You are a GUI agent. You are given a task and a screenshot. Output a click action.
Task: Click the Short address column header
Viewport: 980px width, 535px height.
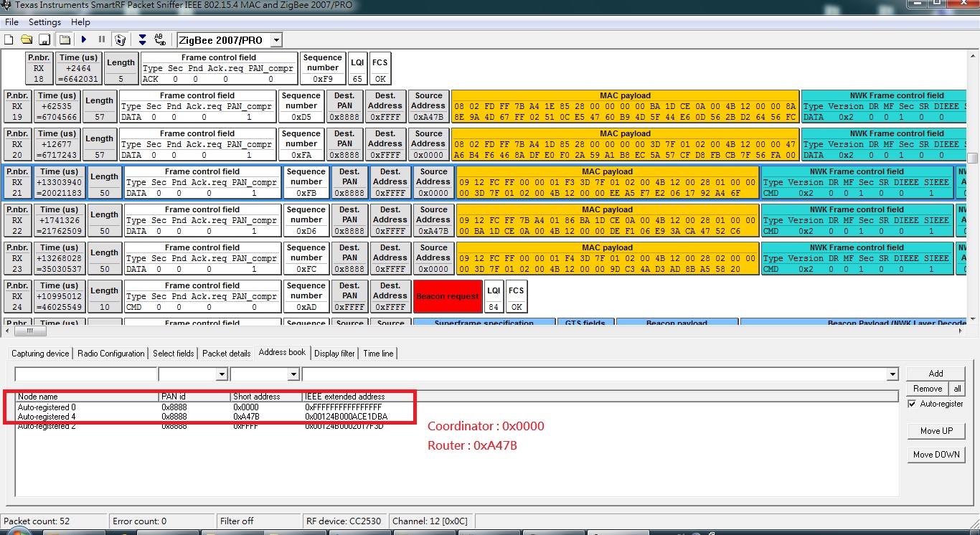pyautogui.click(x=266, y=397)
